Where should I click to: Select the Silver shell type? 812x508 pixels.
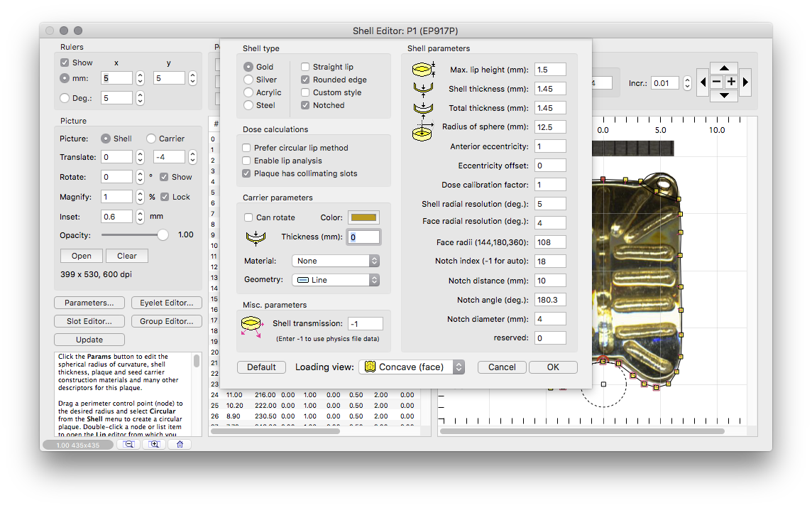point(248,80)
